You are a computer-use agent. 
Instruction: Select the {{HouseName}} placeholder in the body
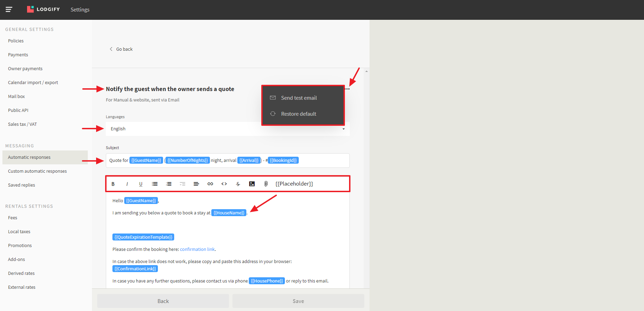click(229, 213)
